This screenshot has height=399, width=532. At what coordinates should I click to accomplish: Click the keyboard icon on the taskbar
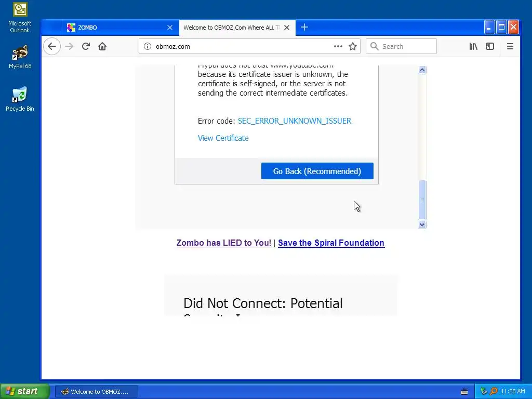pyautogui.click(x=464, y=392)
